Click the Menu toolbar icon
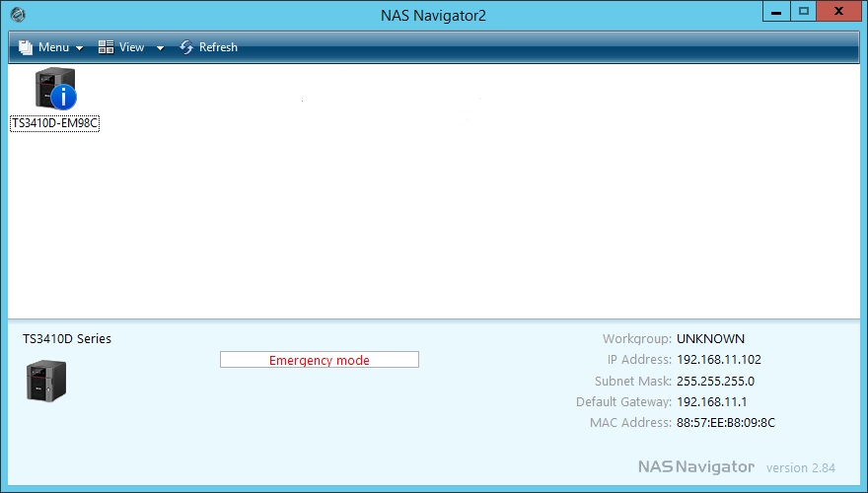Image resolution: width=868 pixels, height=493 pixels. click(25, 47)
